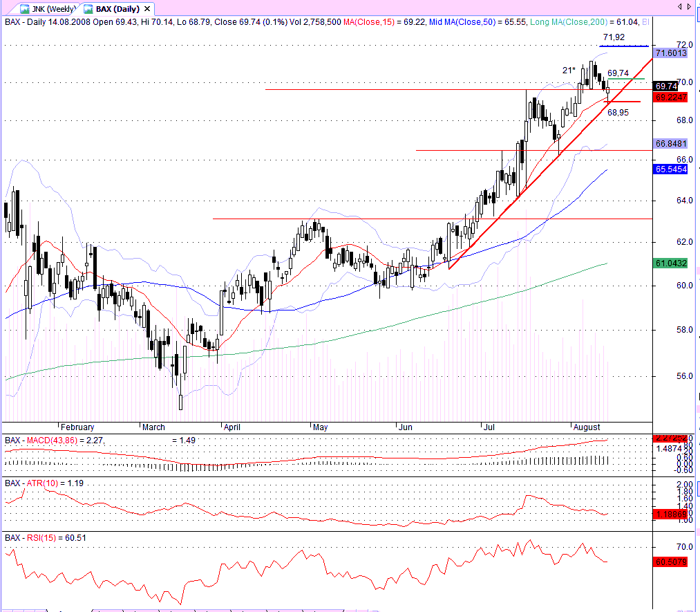Click the blue 65.5454 MA price label
Screen dimensions: 700x612
[670, 169]
